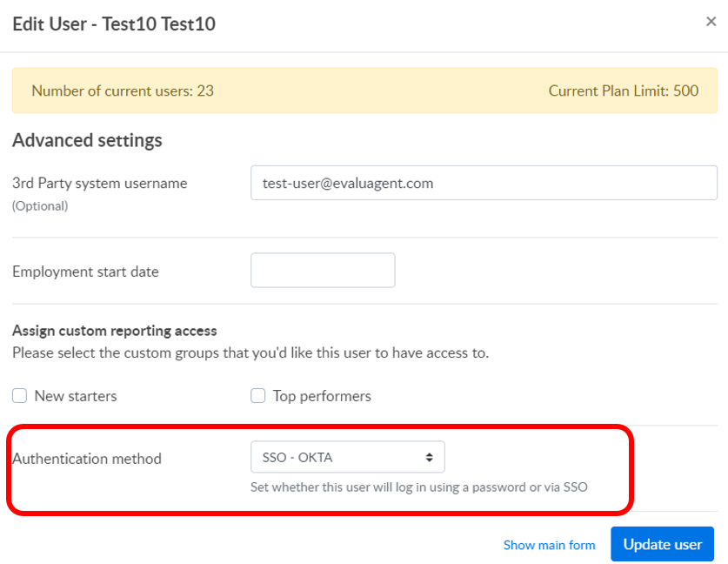Click the Number of current users text
728x564 pixels.
(123, 91)
